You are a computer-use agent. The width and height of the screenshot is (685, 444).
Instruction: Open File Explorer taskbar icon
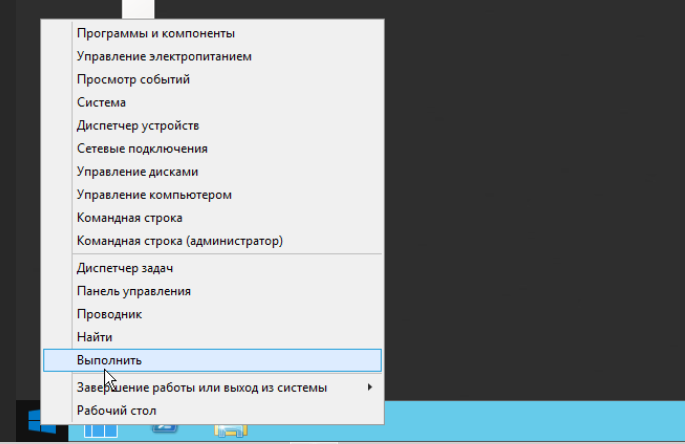229,431
